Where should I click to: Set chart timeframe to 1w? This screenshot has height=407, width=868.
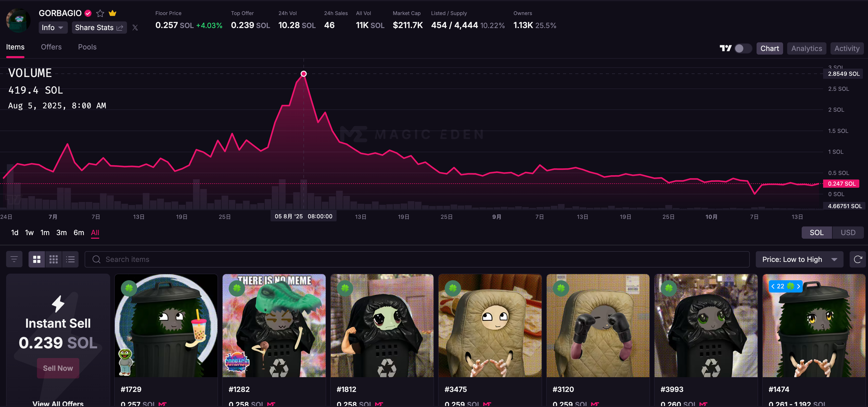pos(29,233)
